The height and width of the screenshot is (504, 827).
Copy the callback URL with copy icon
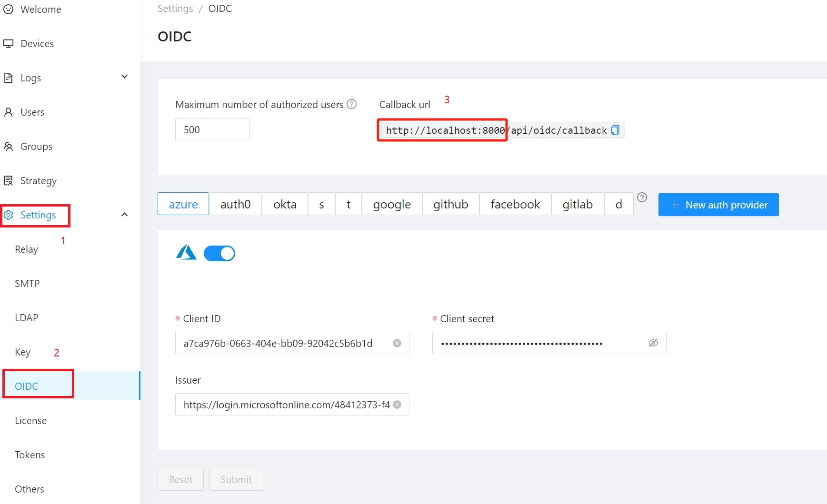[615, 130]
